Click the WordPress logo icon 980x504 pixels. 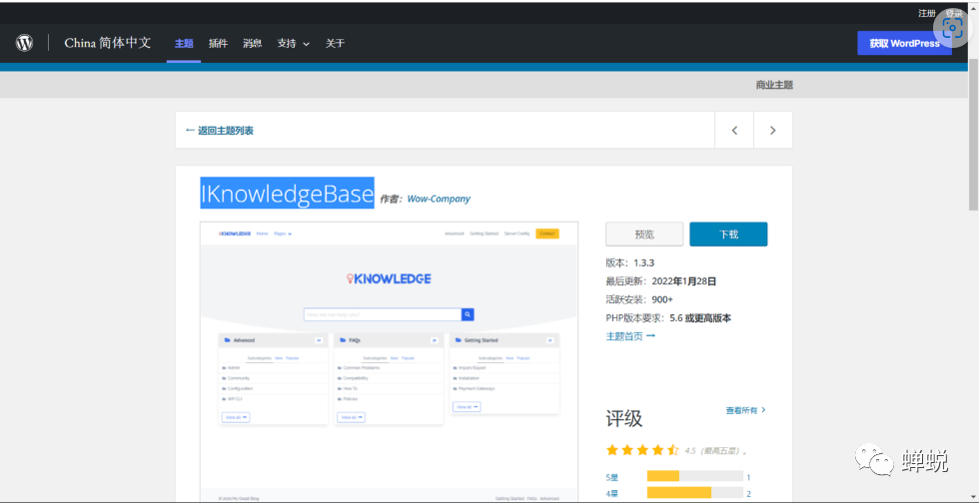point(24,43)
